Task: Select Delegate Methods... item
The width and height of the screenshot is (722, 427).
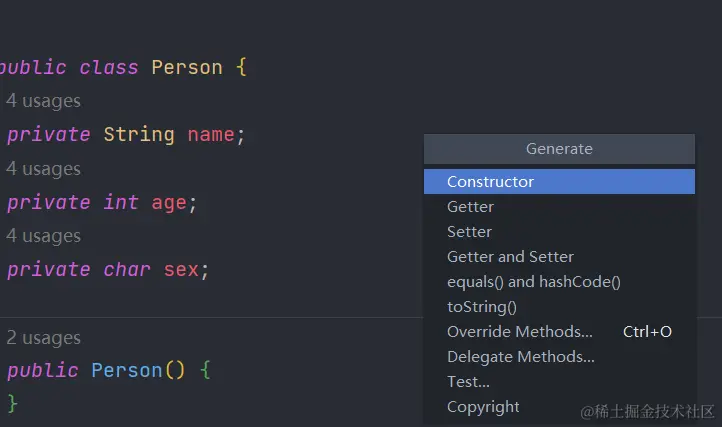Action: point(520,357)
